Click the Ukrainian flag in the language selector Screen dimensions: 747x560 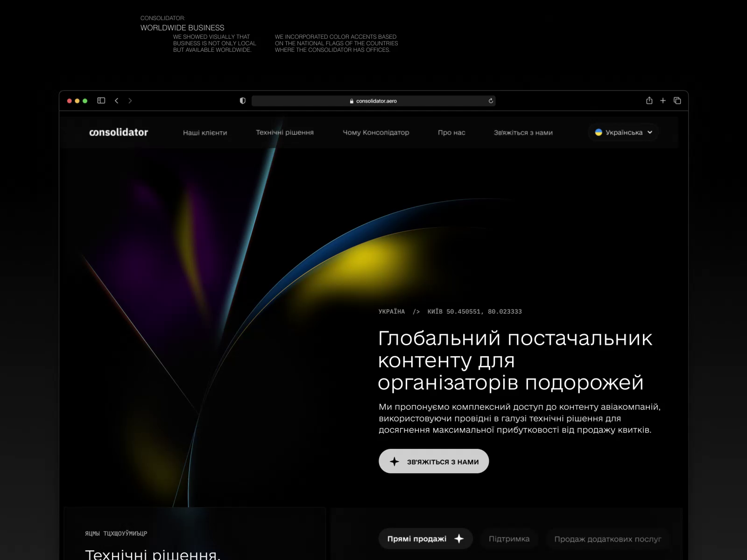[598, 132]
